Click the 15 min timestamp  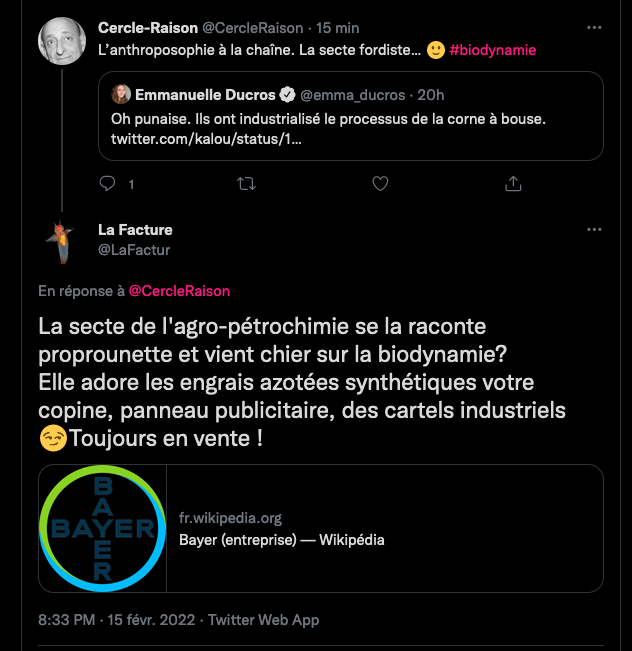(337, 27)
